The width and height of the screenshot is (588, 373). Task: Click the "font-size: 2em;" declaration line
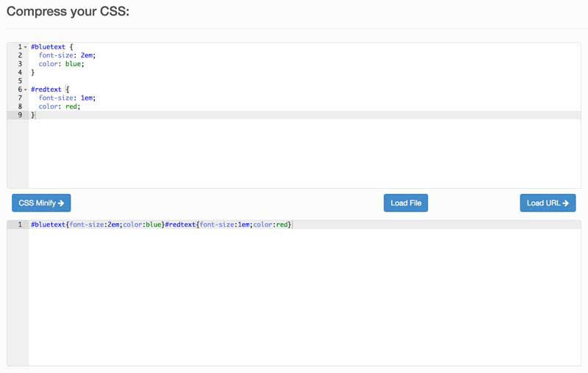point(68,55)
